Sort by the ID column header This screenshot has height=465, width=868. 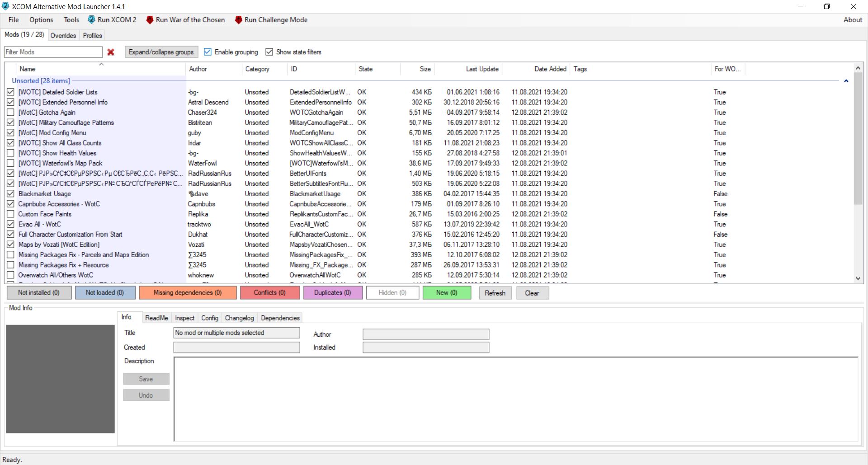[321, 69]
